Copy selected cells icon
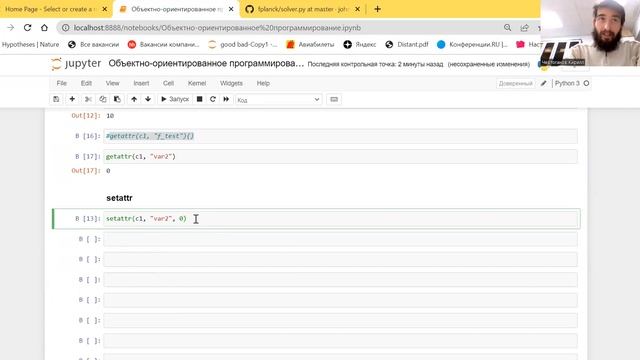The width and height of the screenshot is (640, 360). pyautogui.click(x=102, y=99)
